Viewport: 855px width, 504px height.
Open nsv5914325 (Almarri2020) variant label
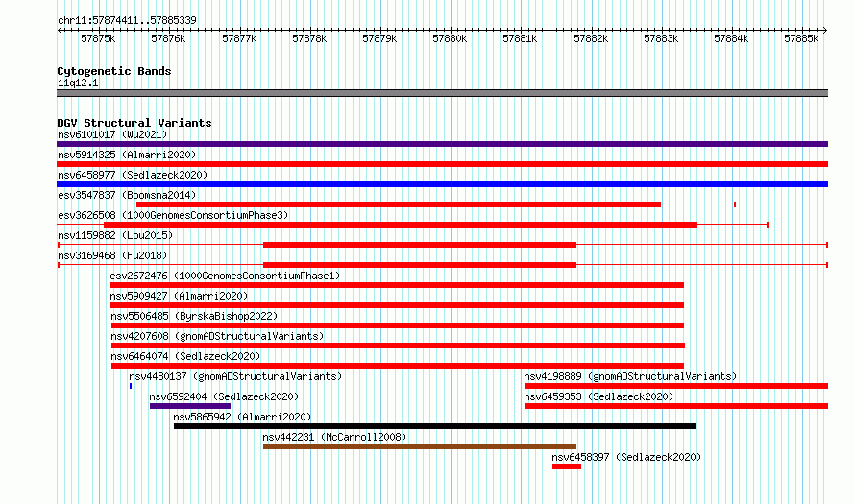(127, 155)
